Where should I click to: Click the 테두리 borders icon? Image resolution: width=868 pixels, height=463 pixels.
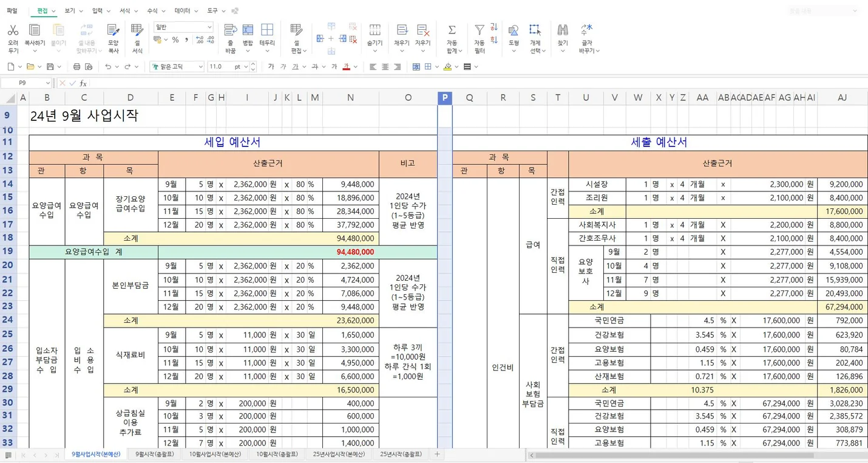click(267, 30)
